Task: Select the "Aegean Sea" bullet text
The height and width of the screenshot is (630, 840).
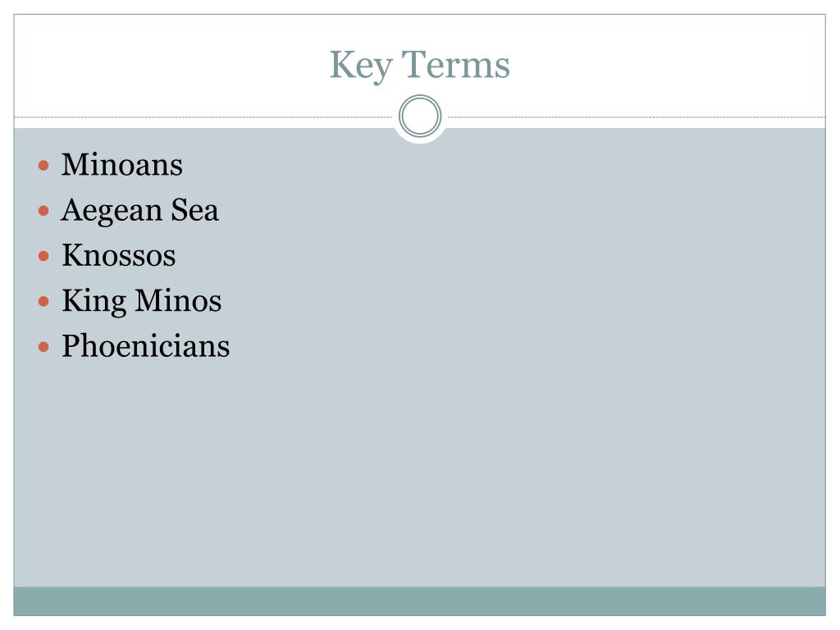Action: click(x=139, y=211)
